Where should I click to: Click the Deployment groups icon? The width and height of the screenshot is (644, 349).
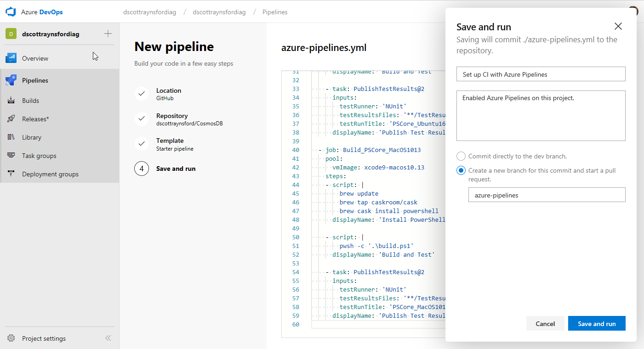[x=11, y=174]
